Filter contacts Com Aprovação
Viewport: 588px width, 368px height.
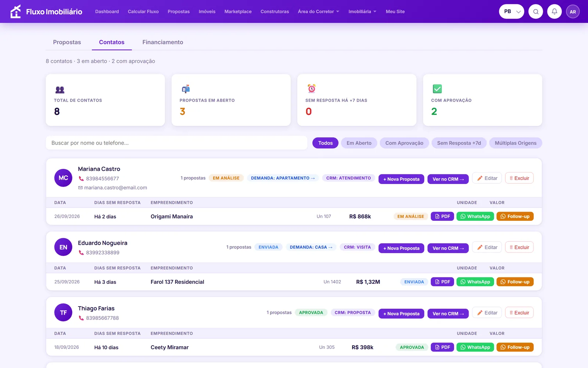[404, 143]
